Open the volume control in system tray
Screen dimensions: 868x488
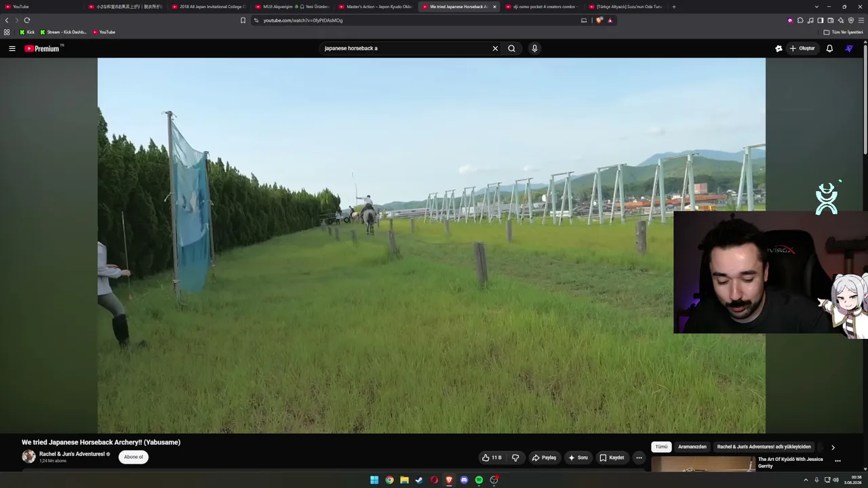pos(835,480)
